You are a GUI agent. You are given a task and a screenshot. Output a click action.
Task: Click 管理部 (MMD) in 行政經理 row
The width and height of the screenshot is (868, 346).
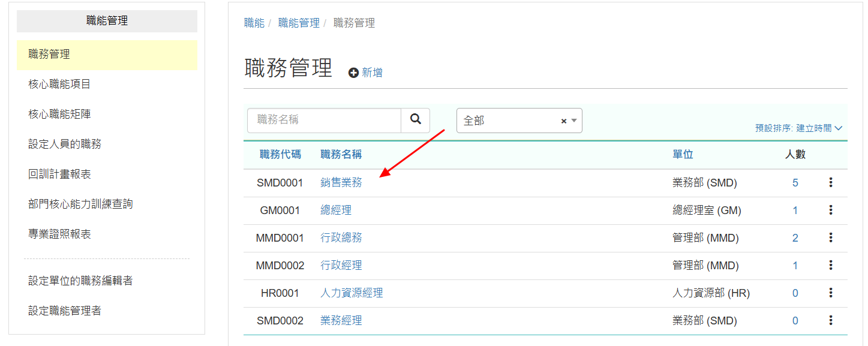pyautogui.click(x=705, y=266)
